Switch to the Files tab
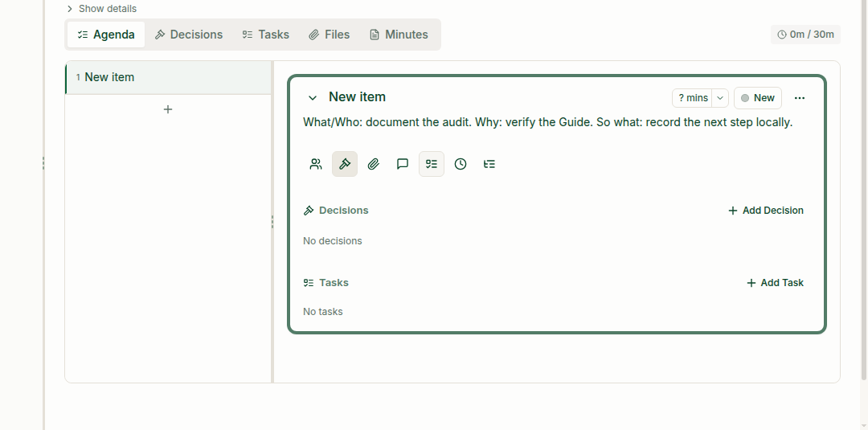 click(x=330, y=35)
